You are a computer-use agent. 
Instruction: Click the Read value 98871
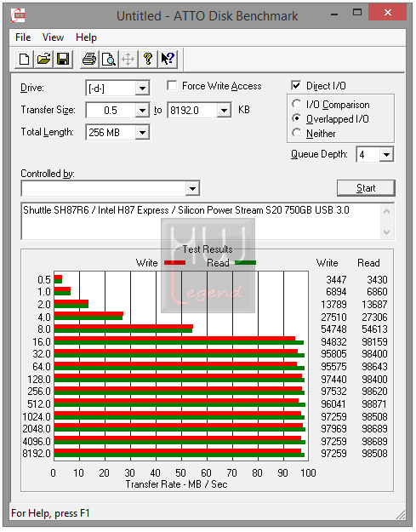click(374, 403)
